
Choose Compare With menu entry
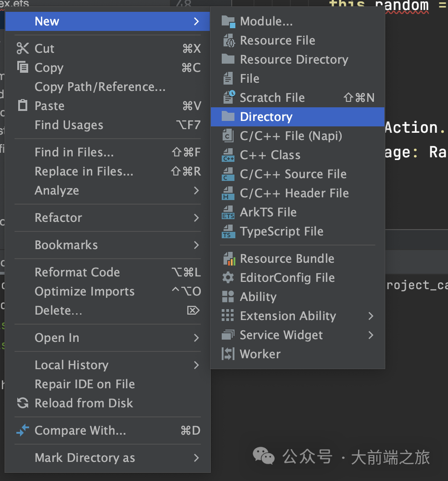(80, 431)
